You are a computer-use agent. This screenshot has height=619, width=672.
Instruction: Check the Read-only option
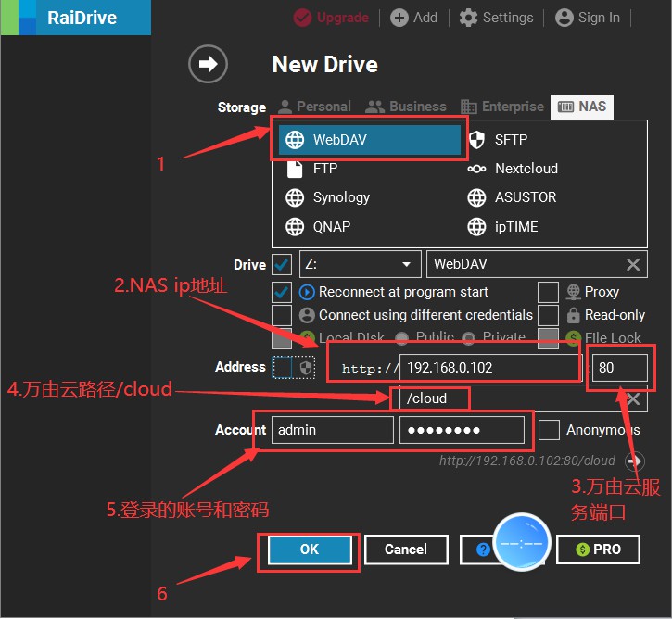549,315
